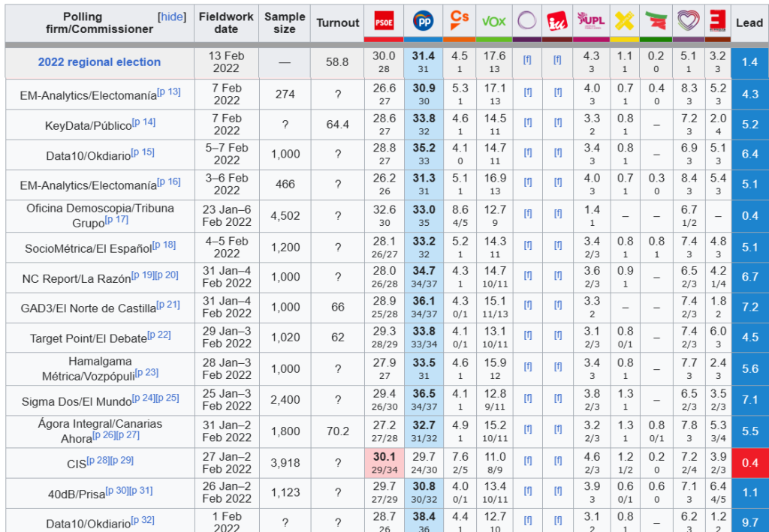Click reference [p 18] for SocioMétrica/El Español
The height and width of the screenshot is (532, 769).
[x=164, y=245]
